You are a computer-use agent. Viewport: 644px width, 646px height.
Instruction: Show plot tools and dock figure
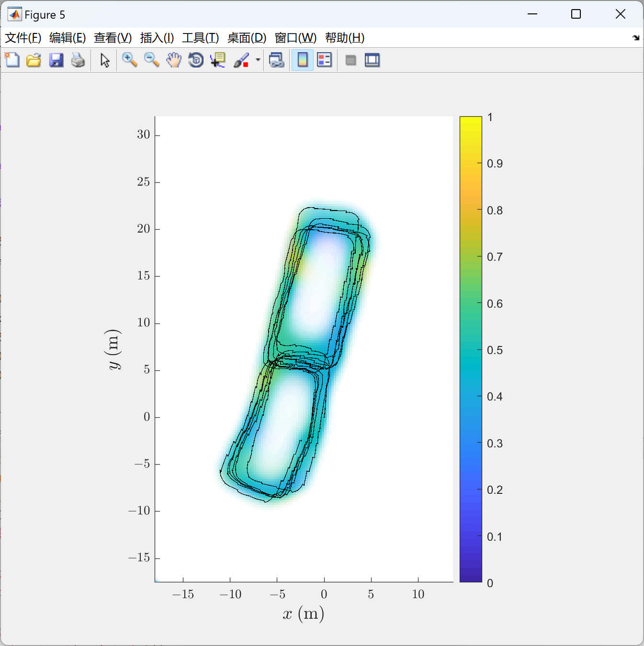pyautogui.click(x=373, y=60)
